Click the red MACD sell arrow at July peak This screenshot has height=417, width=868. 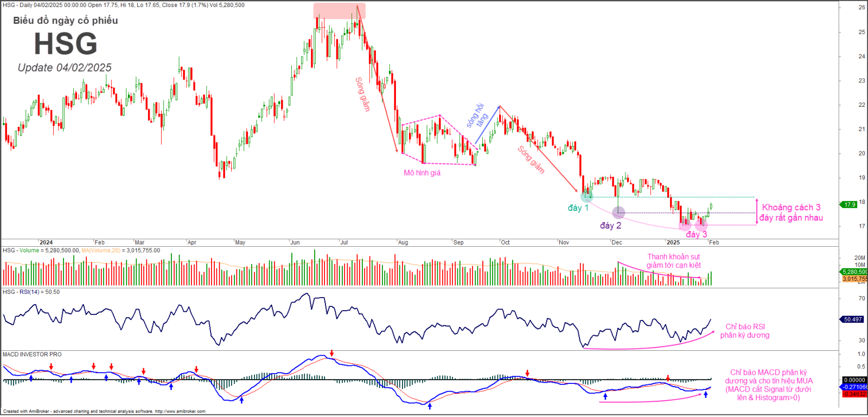[x=331, y=354]
